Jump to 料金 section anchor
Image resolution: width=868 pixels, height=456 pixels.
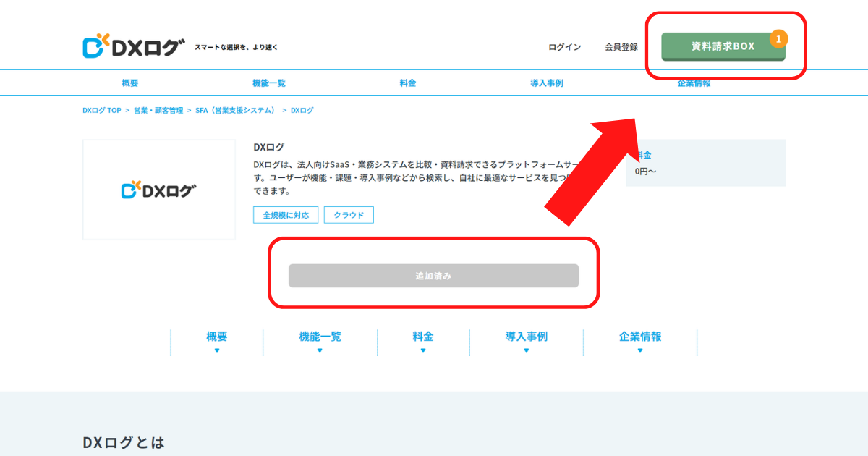pos(423,337)
